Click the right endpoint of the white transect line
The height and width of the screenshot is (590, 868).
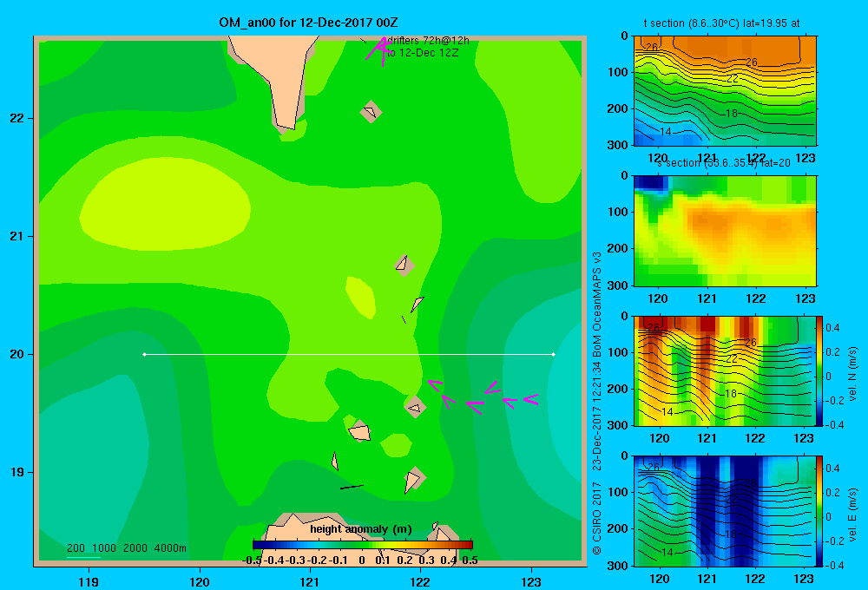point(554,354)
